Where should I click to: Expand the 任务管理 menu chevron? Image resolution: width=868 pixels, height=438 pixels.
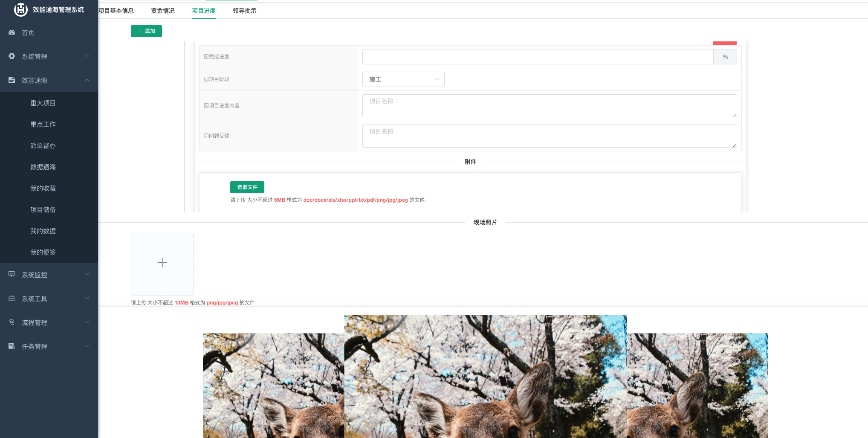coord(87,346)
